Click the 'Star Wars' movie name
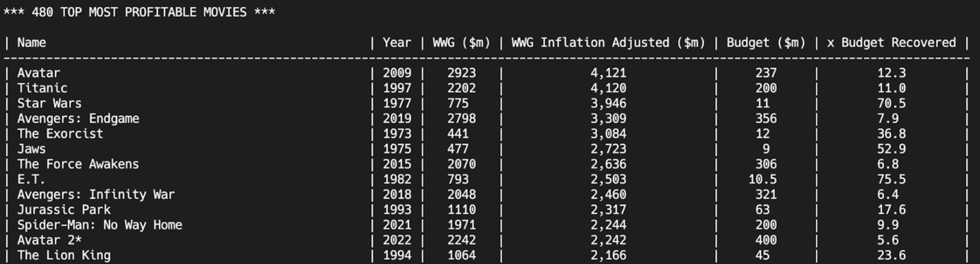The height and width of the screenshot is (264, 980). click(49, 103)
